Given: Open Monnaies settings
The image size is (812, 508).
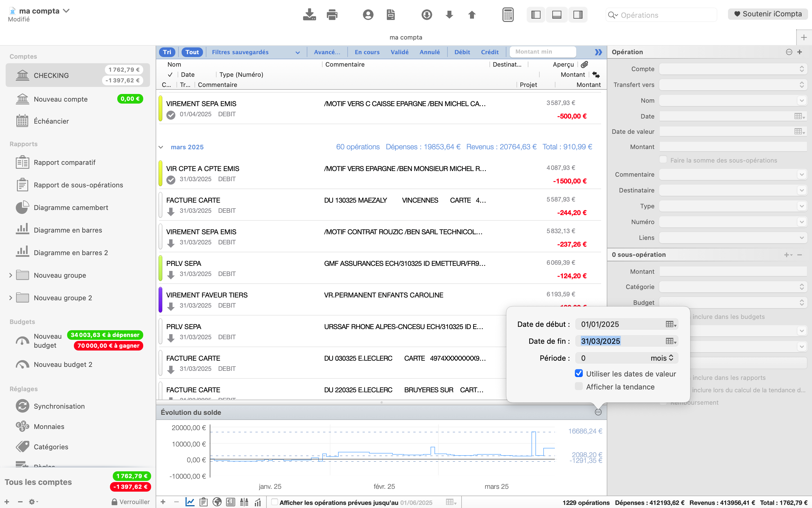Looking at the screenshot, I should pos(78,426).
